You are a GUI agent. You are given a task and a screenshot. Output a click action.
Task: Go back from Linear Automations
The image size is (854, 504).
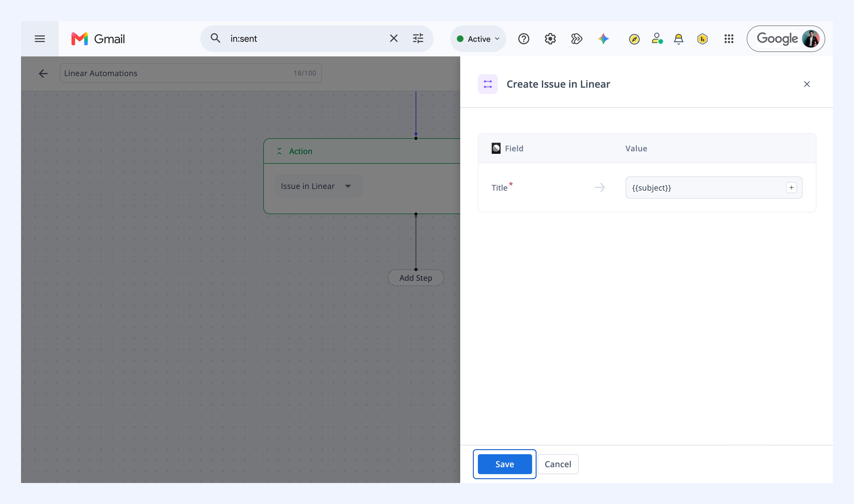pos(43,73)
